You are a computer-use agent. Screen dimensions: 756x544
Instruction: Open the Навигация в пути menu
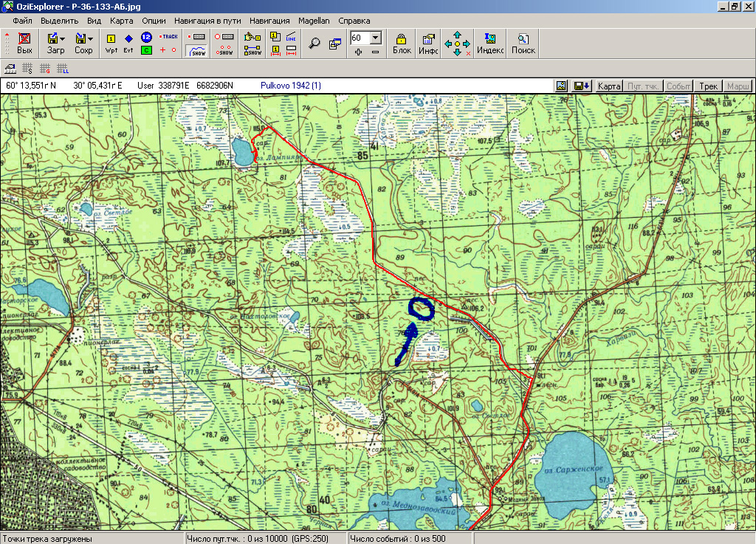click(207, 21)
